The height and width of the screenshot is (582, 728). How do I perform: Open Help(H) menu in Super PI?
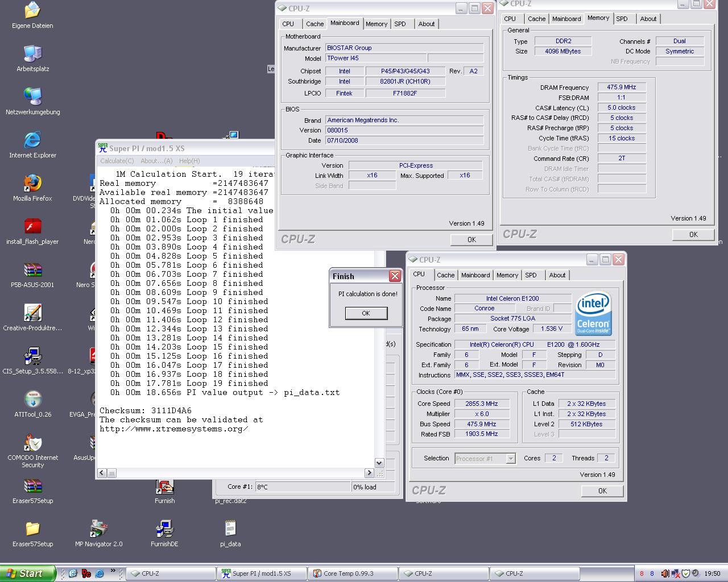point(189,161)
